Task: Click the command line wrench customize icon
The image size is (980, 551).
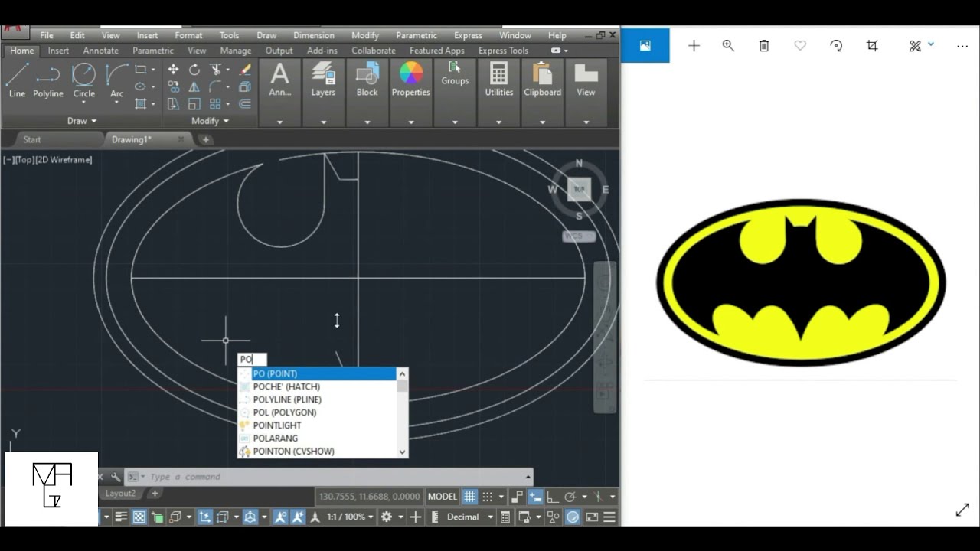Action: (x=116, y=477)
